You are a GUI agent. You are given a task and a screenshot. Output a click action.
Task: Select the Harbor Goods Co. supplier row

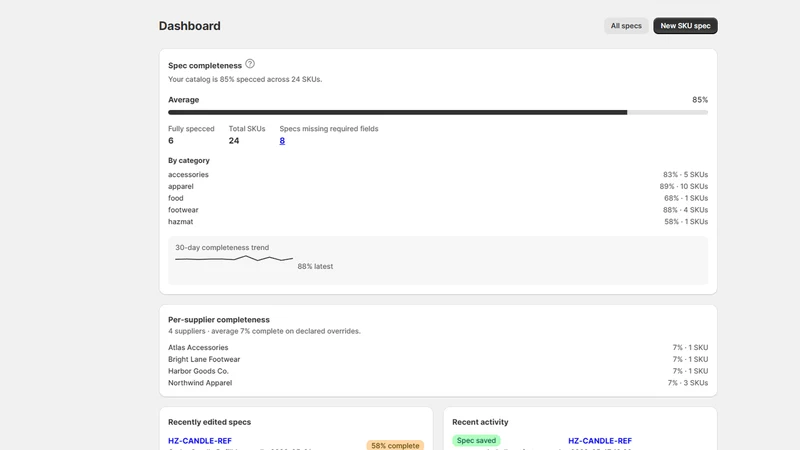pyautogui.click(x=438, y=371)
